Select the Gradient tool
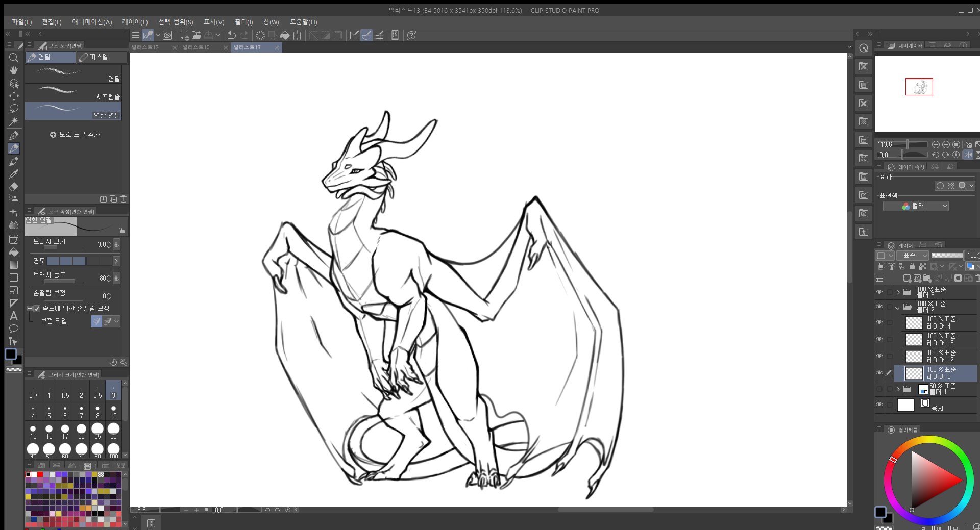 [14, 265]
